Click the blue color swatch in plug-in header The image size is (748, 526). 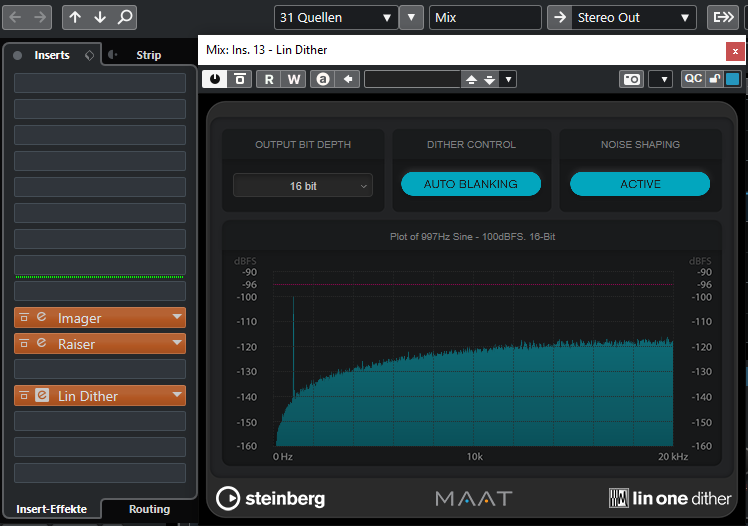point(732,79)
